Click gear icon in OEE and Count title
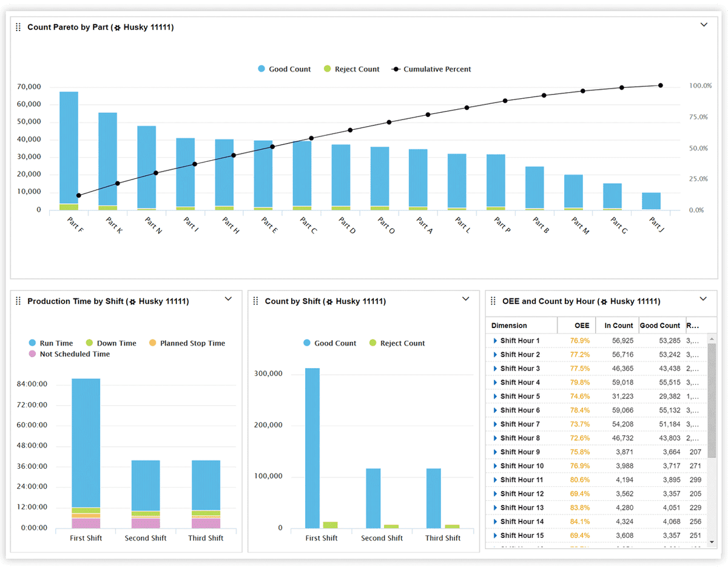Viewport: 728px width, 567px height. [x=604, y=302]
